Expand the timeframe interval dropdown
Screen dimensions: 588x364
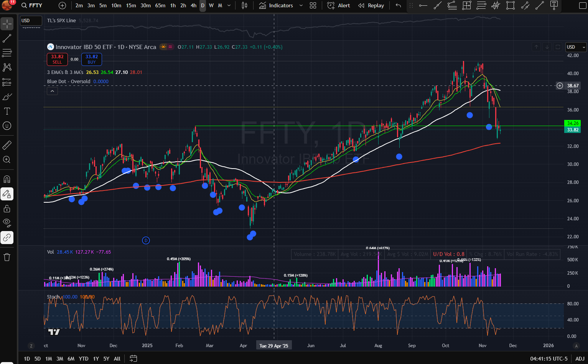[x=229, y=5]
